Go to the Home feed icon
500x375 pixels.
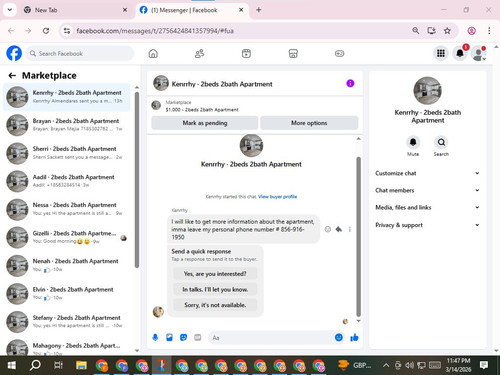pyautogui.click(x=153, y=53)
